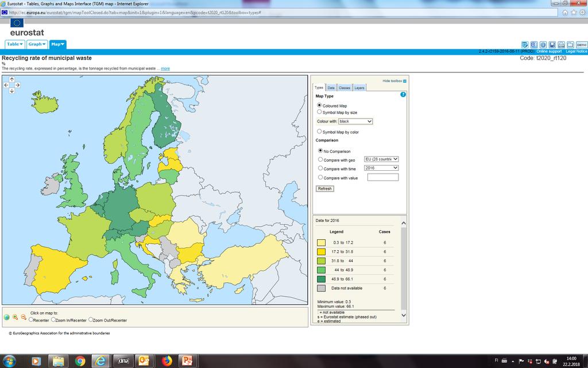Image resolution: width=588 pixels, height=368 pixels.
Task: Open the 2016 time dropdown
Action: coord(381,168)
